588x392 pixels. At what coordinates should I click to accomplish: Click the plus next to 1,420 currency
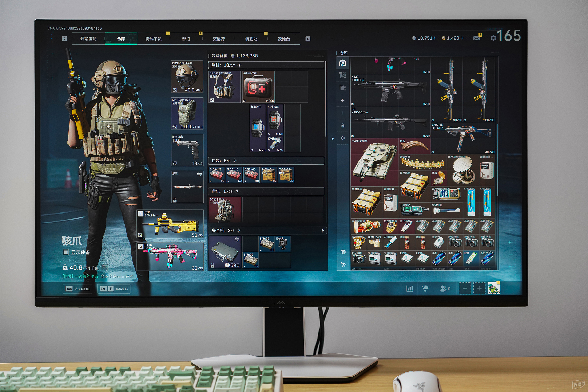point(462,38)
